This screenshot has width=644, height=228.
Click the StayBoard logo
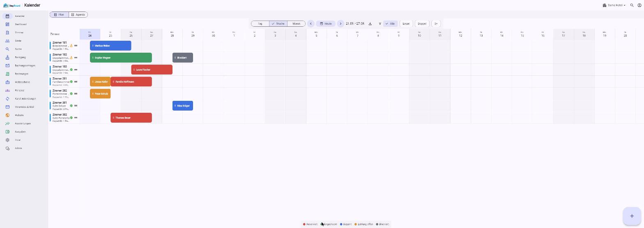[x=12, y=5]
